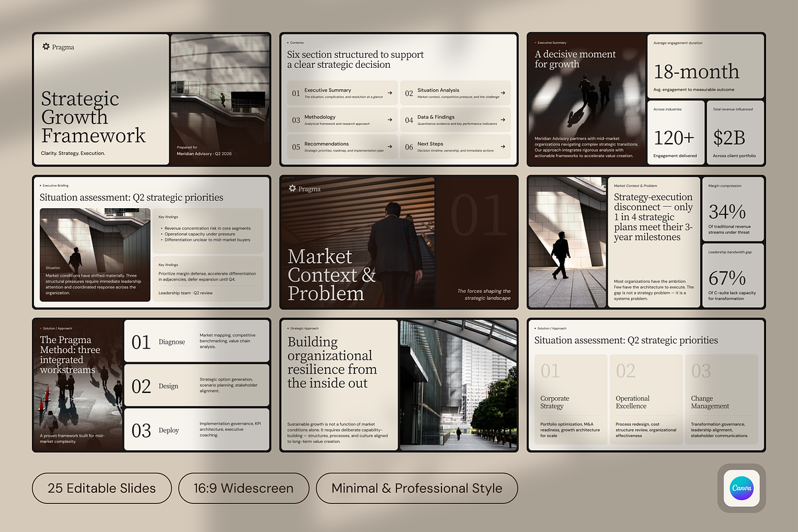Click the 01 Diagnose card
Image resolution: width=798 pixels, height=532 pixels.
tap(197, 341)
